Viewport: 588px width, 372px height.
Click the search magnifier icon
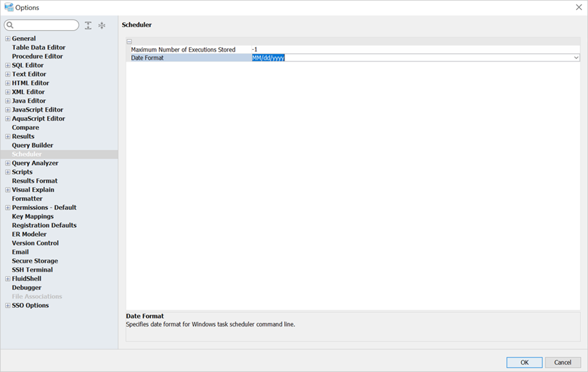point(10,25)
